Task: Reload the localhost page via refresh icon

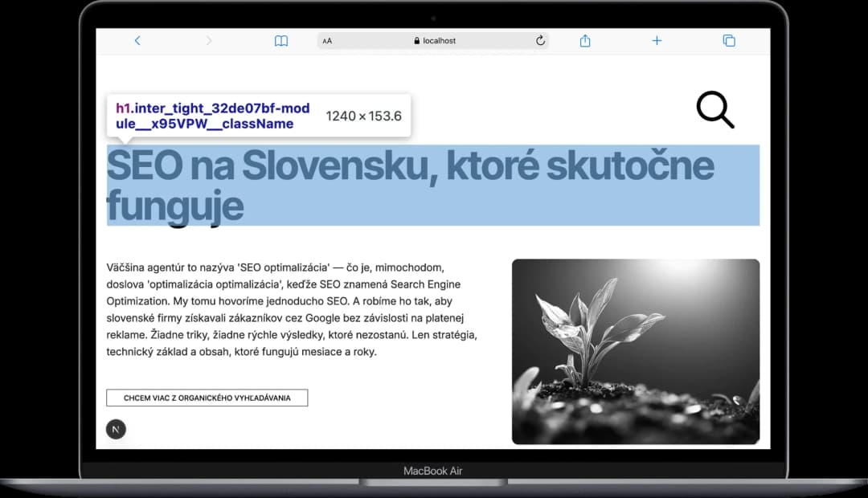Action: 540,40
